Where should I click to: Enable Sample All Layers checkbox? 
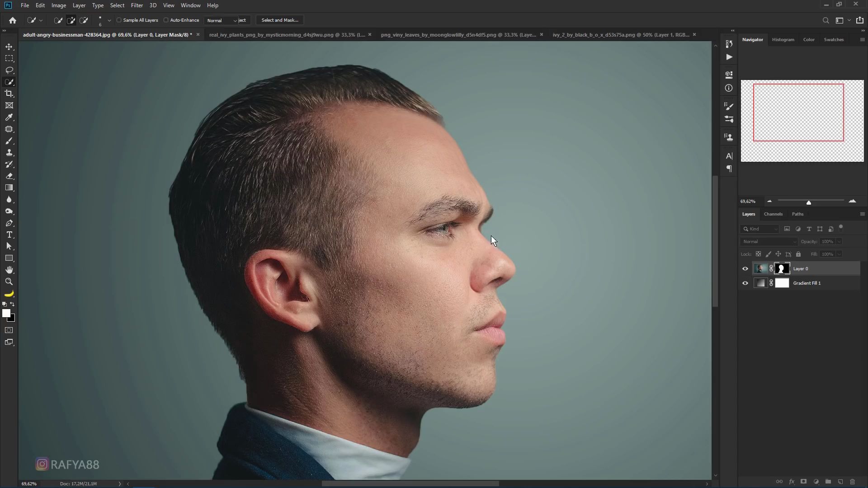pyautogui.click(x=119, y=20)
